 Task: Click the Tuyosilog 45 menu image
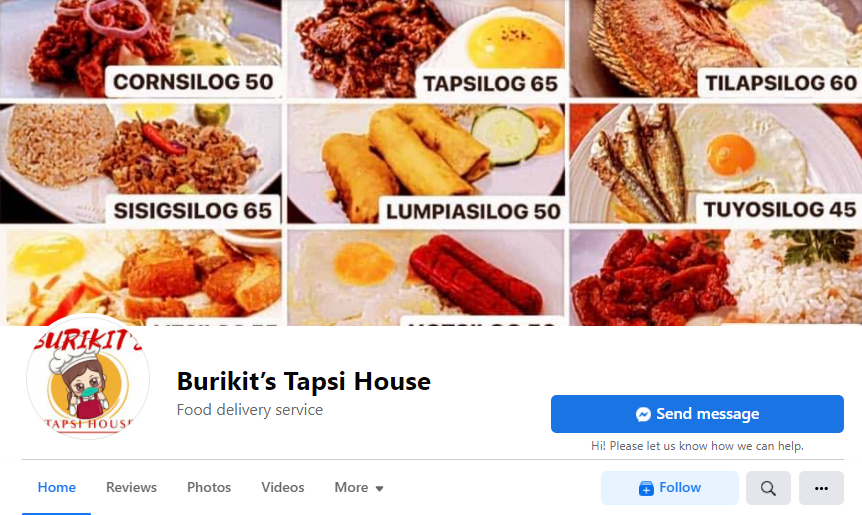click(x=716, y=164)
